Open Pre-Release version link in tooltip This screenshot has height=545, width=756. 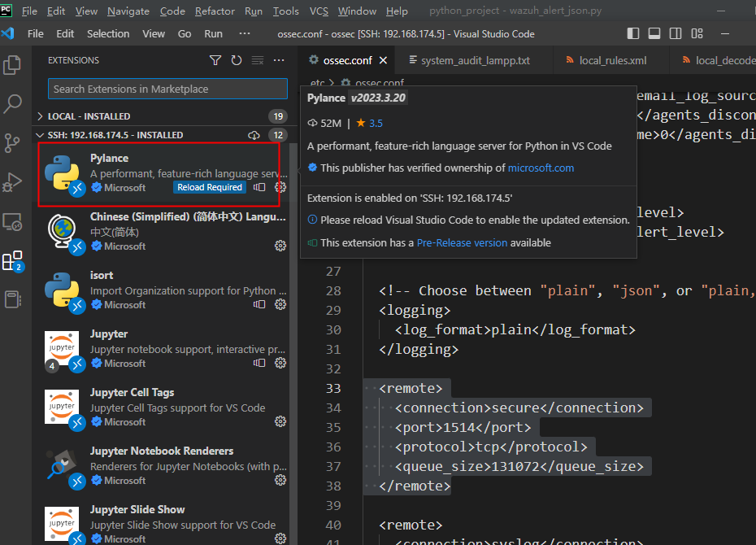coord(462,242)
